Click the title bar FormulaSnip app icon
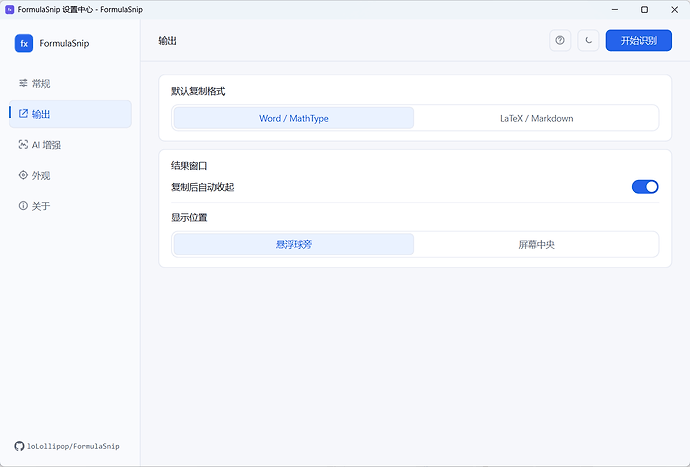 (9, 9)
